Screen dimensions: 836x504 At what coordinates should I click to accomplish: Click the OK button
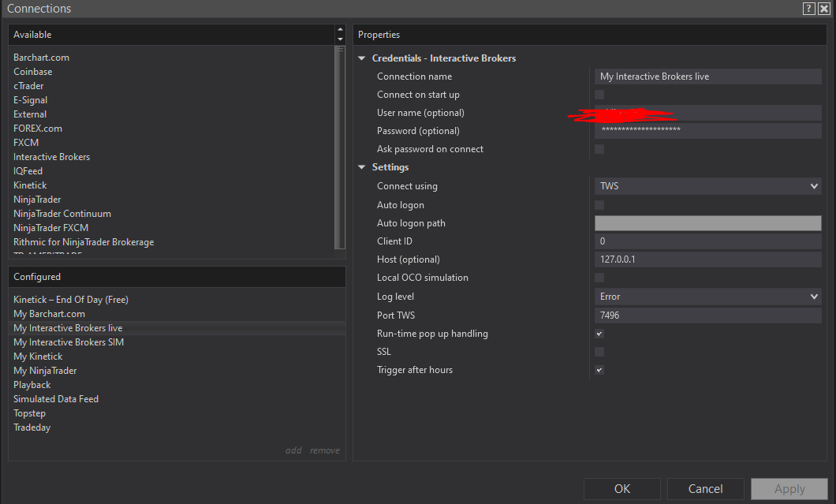point(622,488)
